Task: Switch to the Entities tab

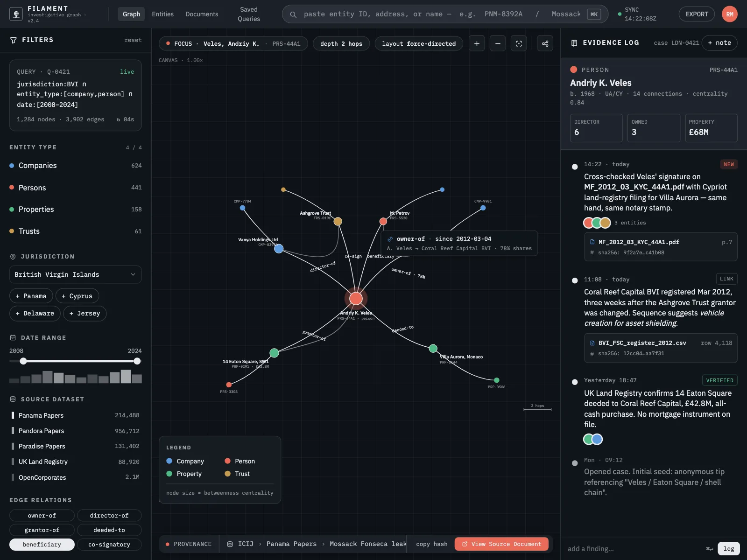Action: (162, 14)
